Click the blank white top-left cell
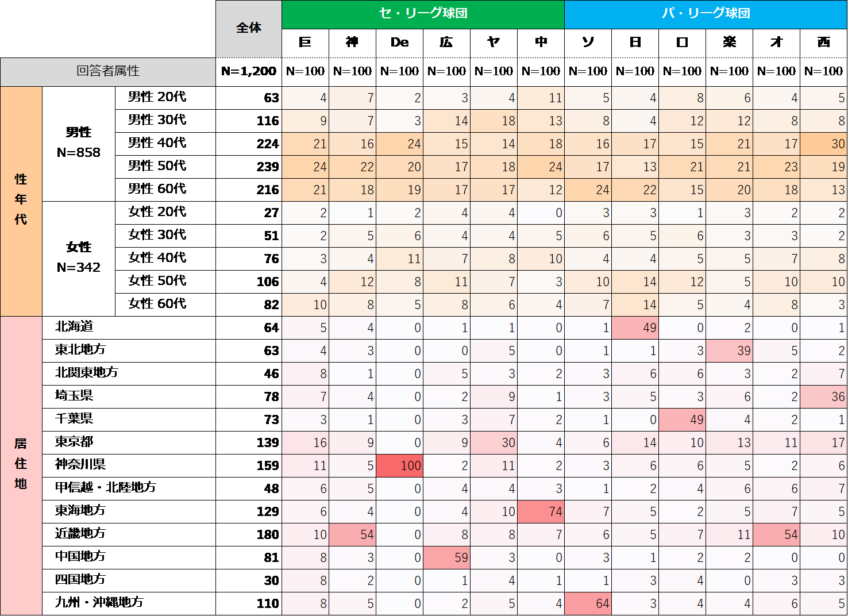Viewport: 848px width, 616px height. (108, 29)
